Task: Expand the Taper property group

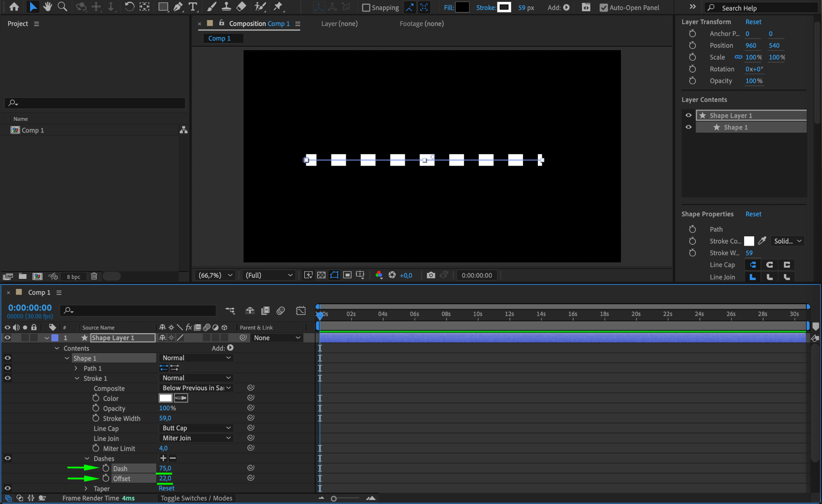Action: tap(86, 488)
